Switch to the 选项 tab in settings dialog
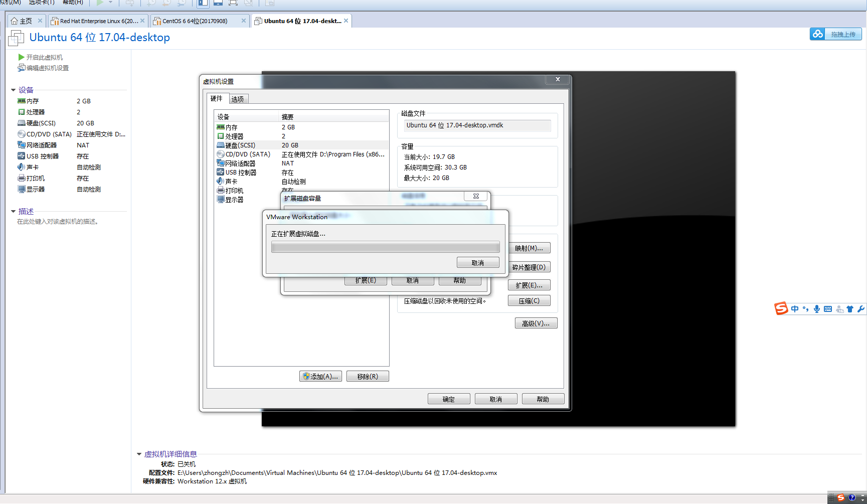The image size is (867, 504). tap(238, 99)
